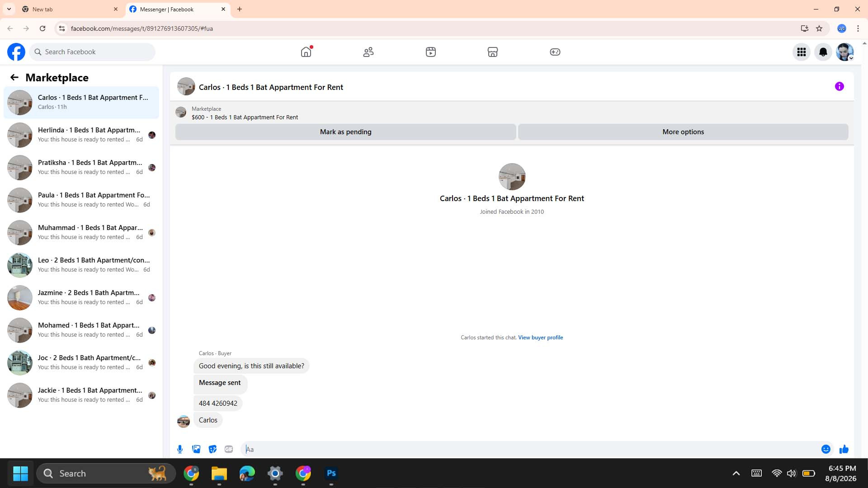Open the Chrome three-dot menu
The height and width of the screenshot is (488, 868).
[858, 28]
